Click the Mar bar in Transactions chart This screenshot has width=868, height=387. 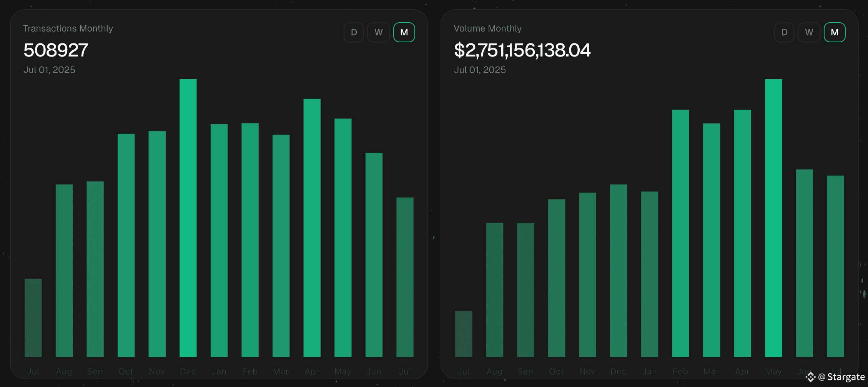click(281, 246)
